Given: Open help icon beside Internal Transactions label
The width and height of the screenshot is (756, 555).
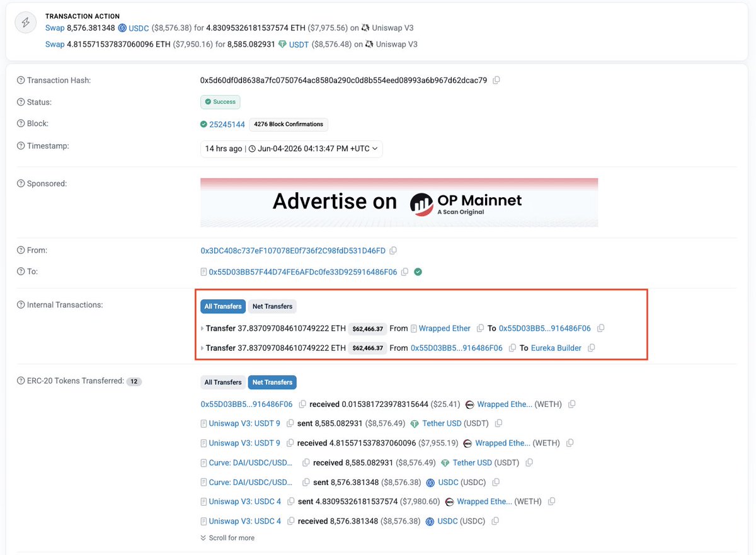Looking at the screenshot, I should pyautogui.click(x=21, y=305).
